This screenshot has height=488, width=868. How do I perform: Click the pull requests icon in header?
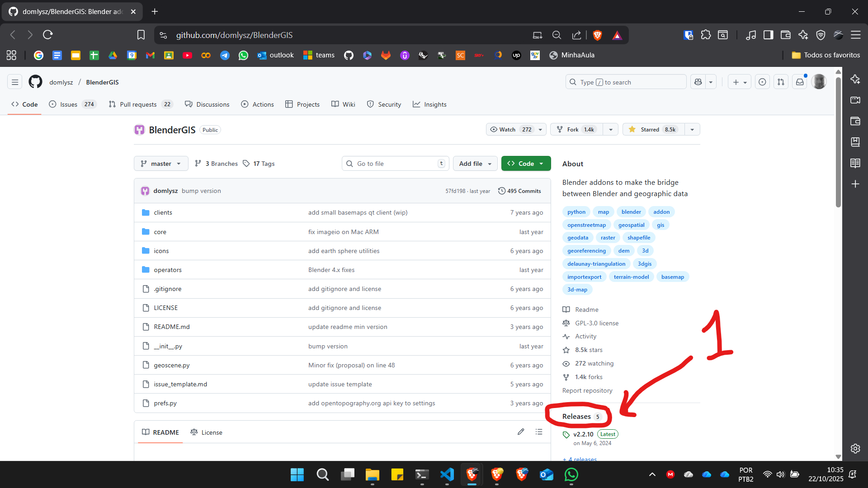tap(781, 82)
